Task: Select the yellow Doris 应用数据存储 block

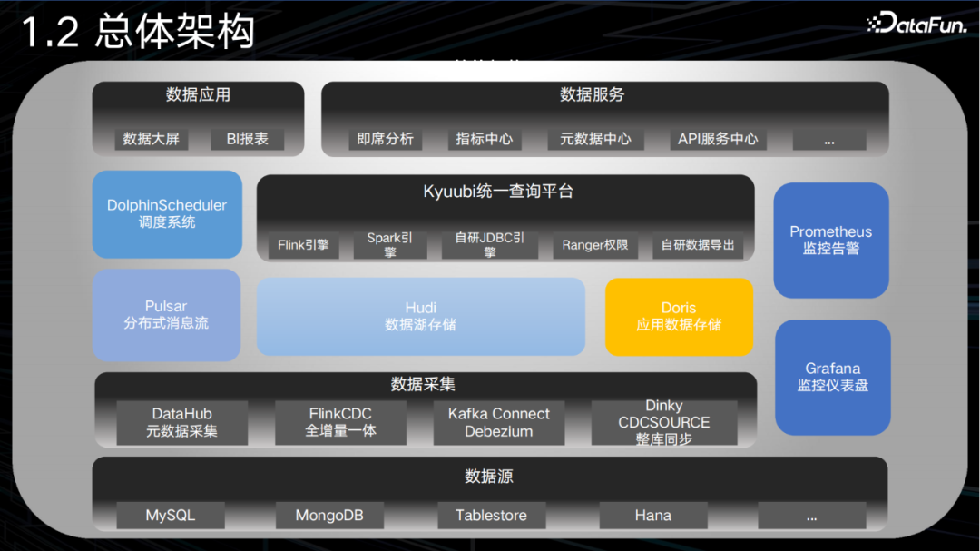Action: (679, 317)
